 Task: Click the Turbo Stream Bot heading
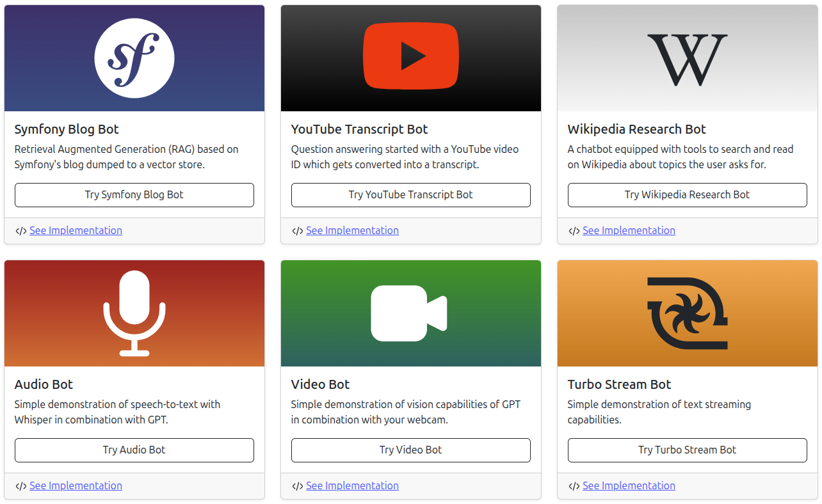[619, 384]
